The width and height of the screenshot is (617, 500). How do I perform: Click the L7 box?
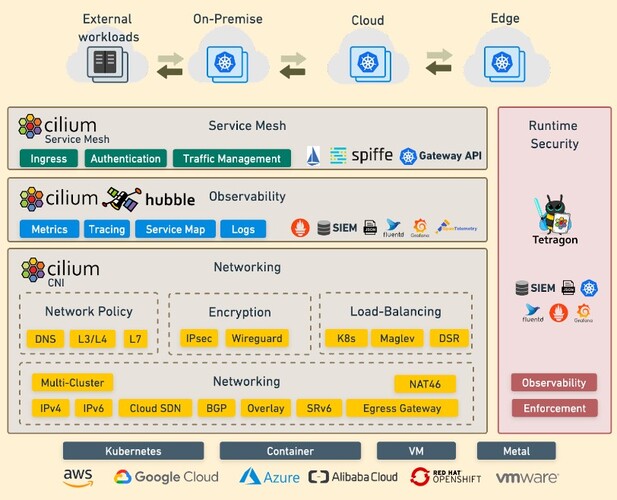135,339
